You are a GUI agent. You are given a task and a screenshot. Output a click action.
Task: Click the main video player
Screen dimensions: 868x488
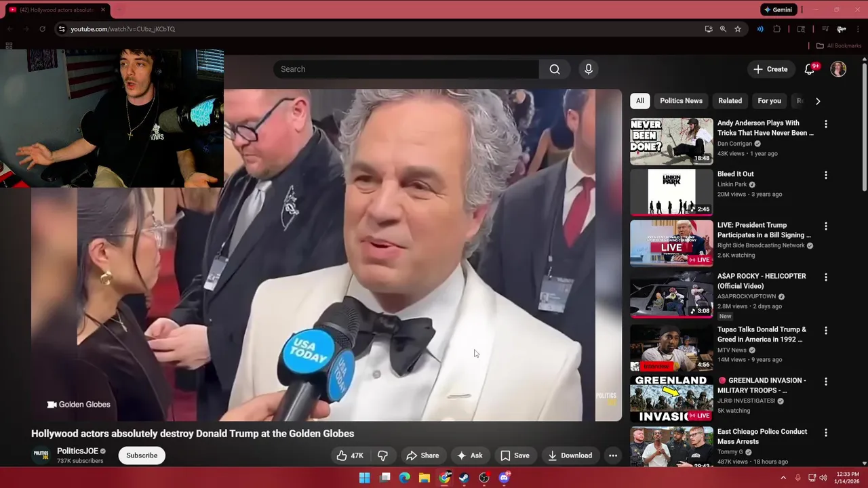click(326, 255)
